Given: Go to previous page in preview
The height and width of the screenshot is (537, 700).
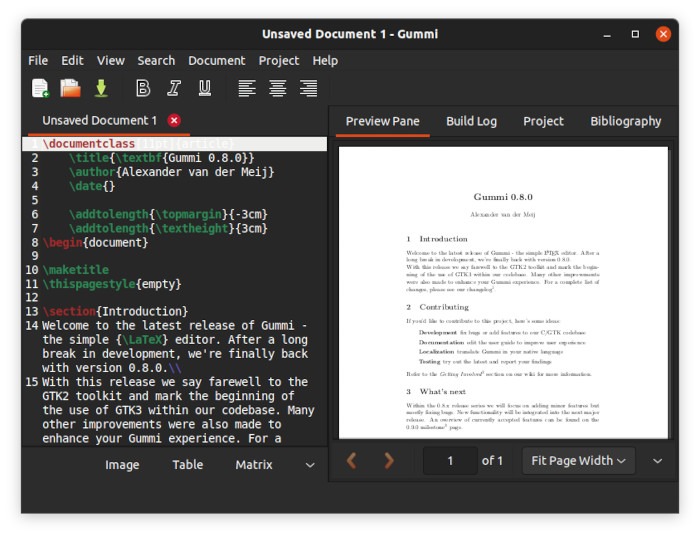Looking at the screenshot, I should point(352,460).
